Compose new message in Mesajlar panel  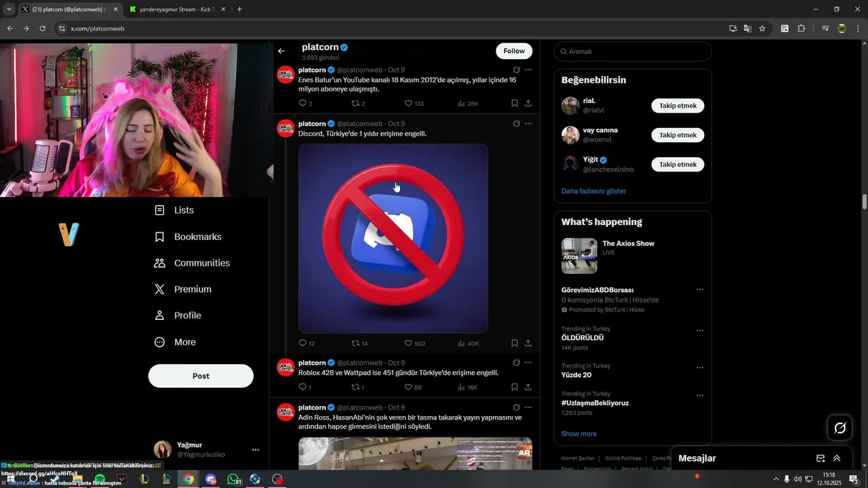(x=821, y=458)
